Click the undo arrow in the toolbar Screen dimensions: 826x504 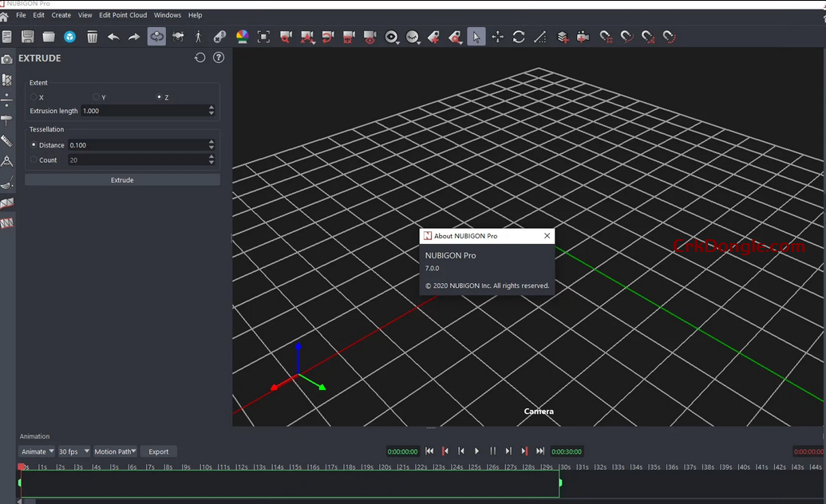pyautogui.click(x=113, y=36)
